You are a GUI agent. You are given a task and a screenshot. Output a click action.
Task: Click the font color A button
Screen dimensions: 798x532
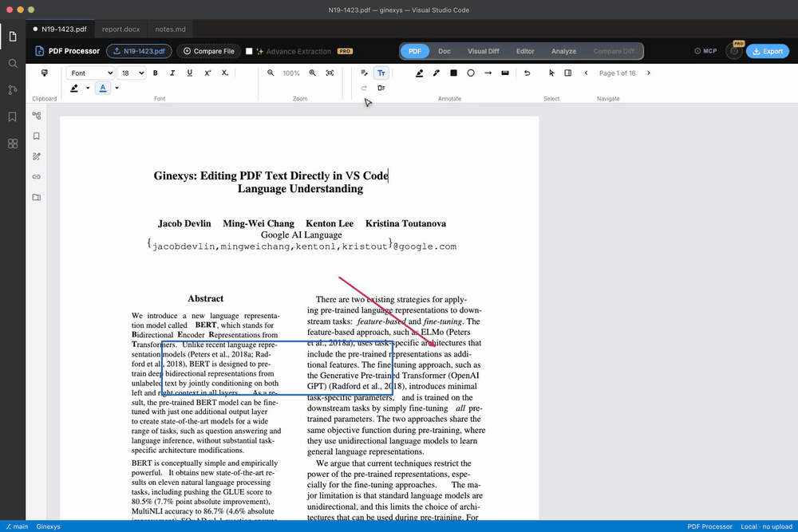(103, 88)
